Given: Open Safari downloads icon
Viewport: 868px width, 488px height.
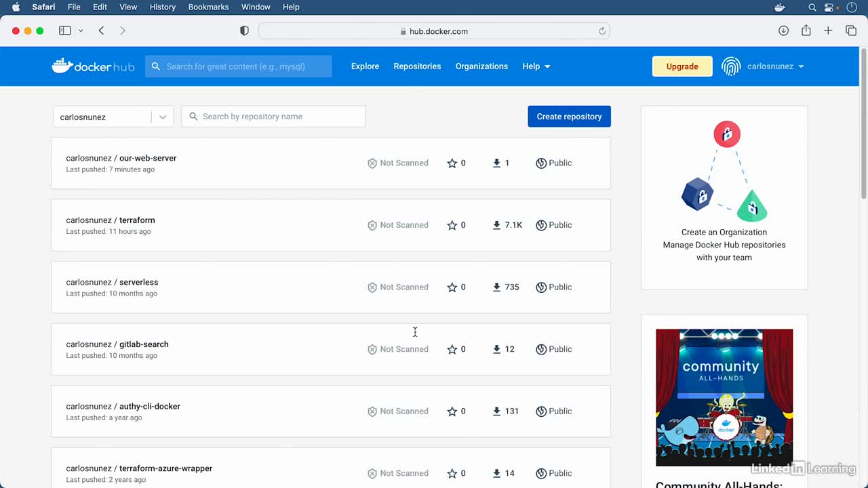Looking at the screenshot, I should tap(783, 30).
